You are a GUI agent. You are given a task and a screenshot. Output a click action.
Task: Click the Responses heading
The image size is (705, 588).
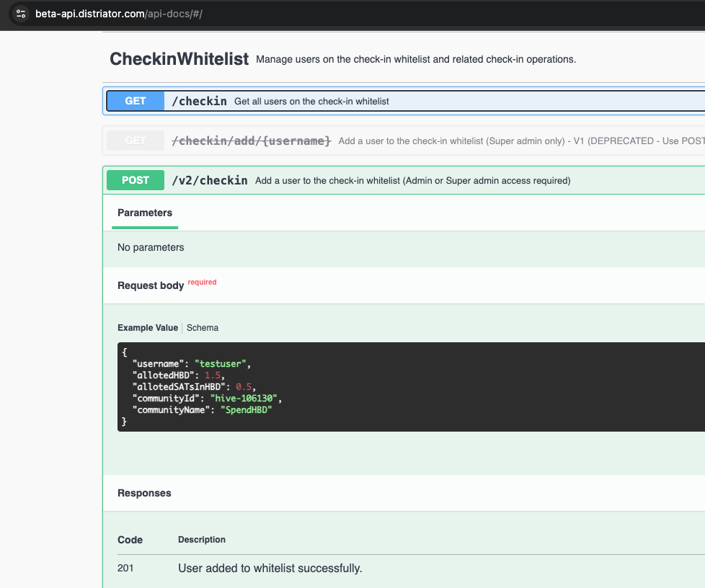144,493
